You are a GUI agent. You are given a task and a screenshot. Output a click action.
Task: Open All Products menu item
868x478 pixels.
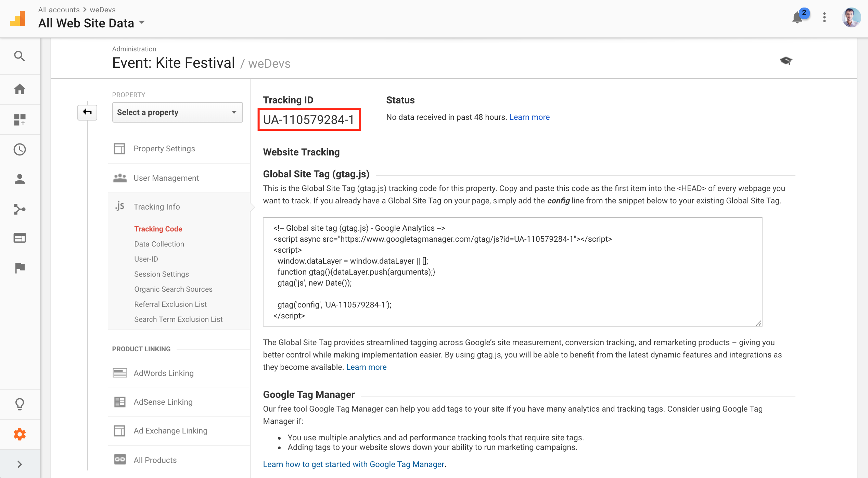[x=155, y=460]
